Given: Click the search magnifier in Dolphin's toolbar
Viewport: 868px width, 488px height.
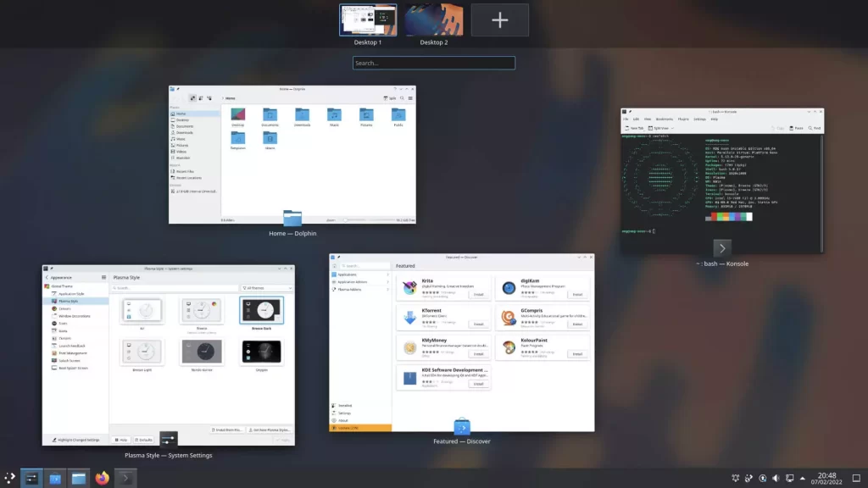Looking at the screenshot, I should tap(403, 98).
